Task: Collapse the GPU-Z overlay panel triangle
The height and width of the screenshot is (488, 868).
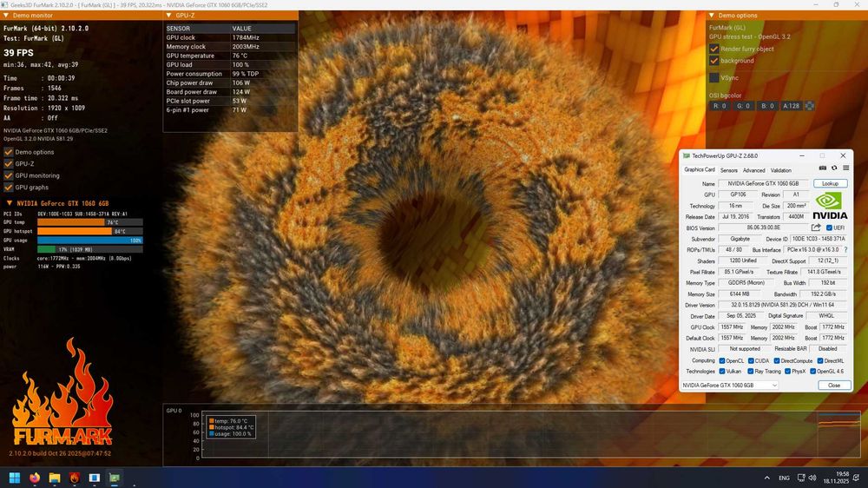Action: pos(169,16)
